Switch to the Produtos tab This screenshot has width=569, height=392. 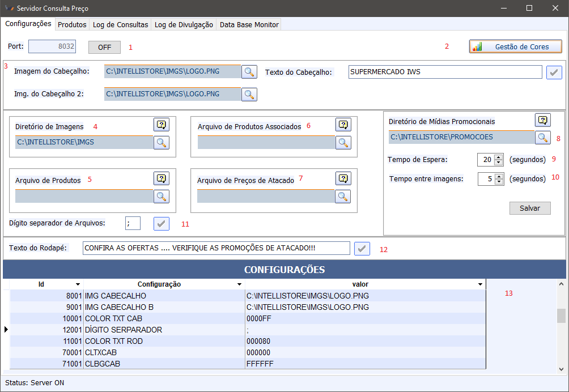coord(72,24)
